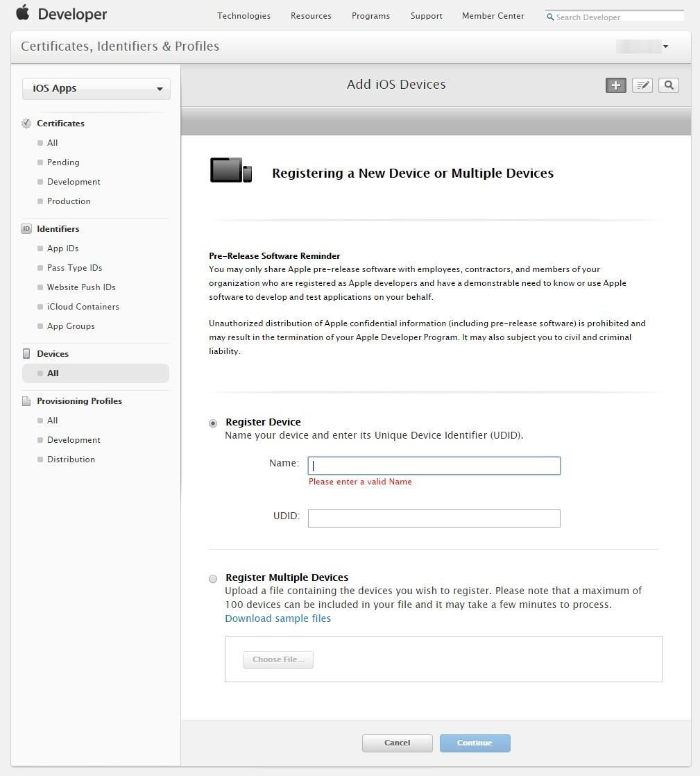Open the iOS Apps platform dropdown
This screenshot has height=776, width=700.
(x=96, y=89)
